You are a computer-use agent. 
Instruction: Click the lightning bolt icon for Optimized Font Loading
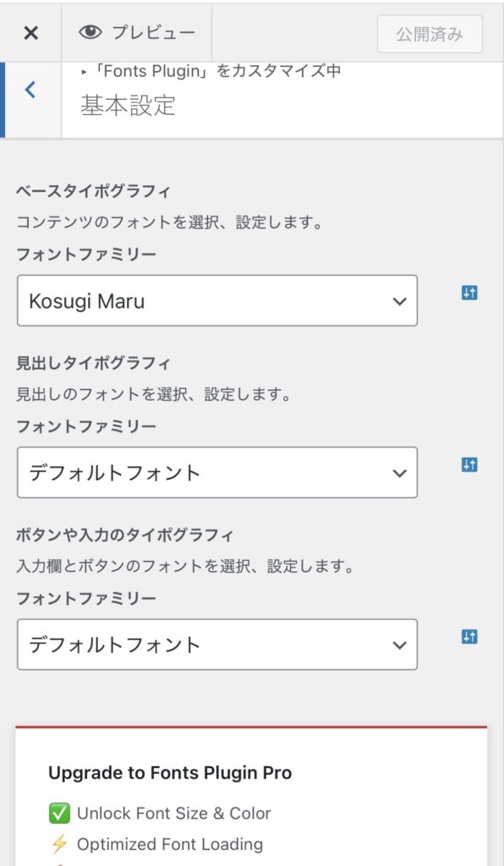(59, 845)
